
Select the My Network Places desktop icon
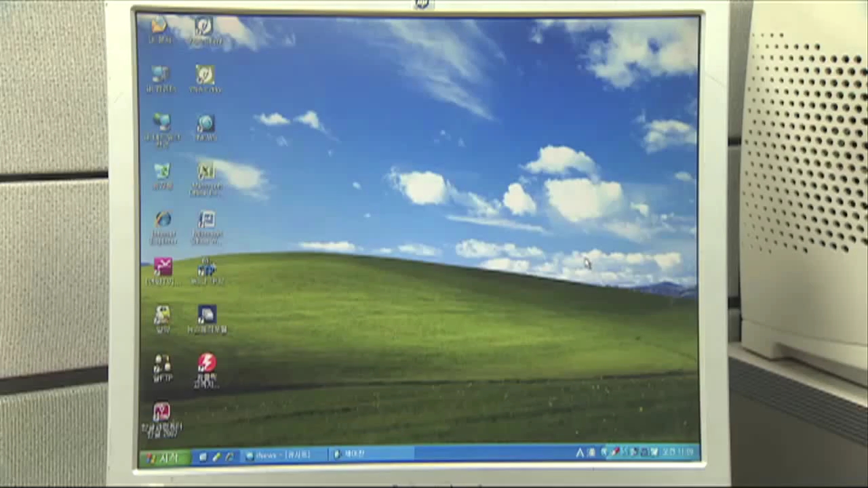[161, 123]
